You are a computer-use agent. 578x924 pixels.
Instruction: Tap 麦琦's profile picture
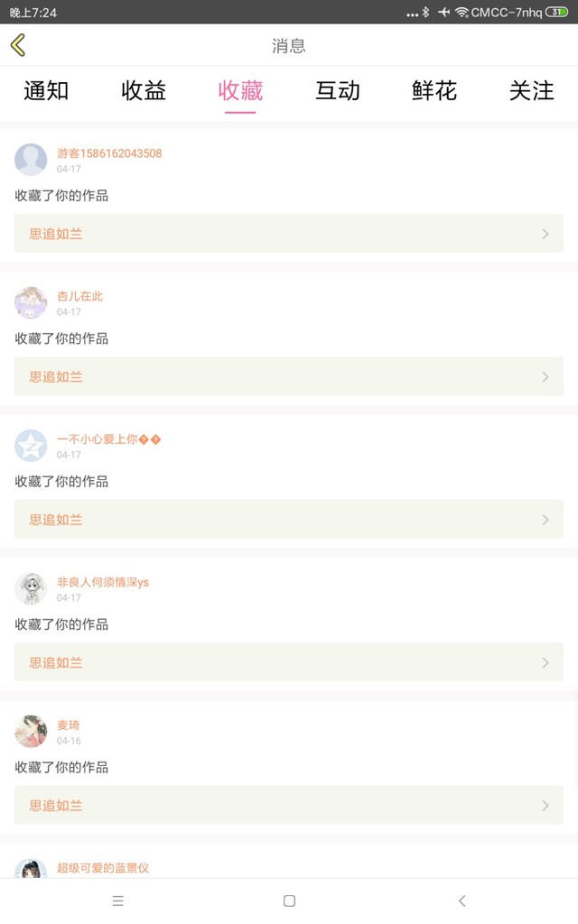(31, 731)
